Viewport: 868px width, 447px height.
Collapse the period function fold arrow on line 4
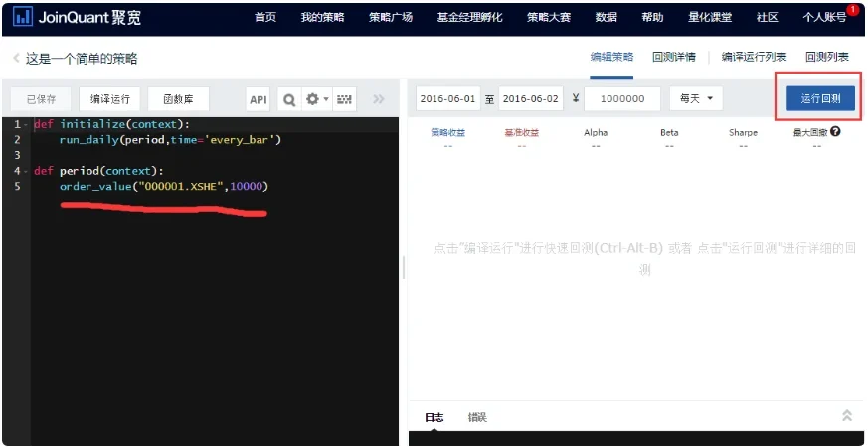click(x=26, y=171)
